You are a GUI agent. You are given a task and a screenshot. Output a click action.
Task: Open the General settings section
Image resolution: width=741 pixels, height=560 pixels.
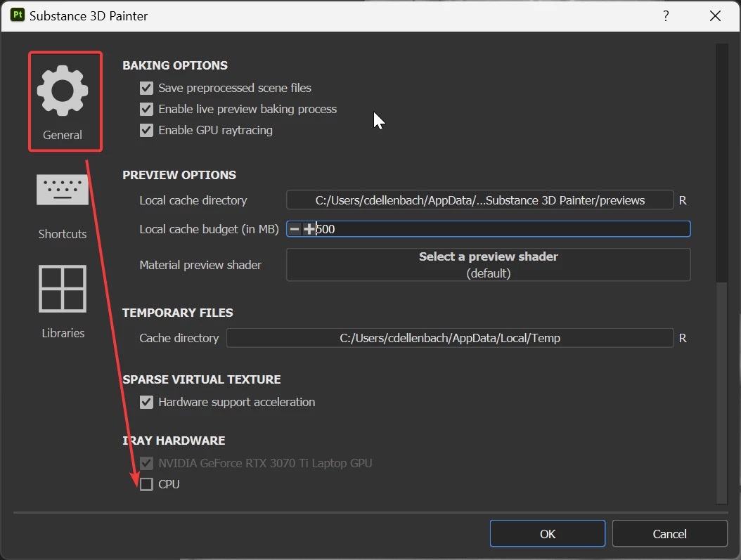(x=63, y=102)
